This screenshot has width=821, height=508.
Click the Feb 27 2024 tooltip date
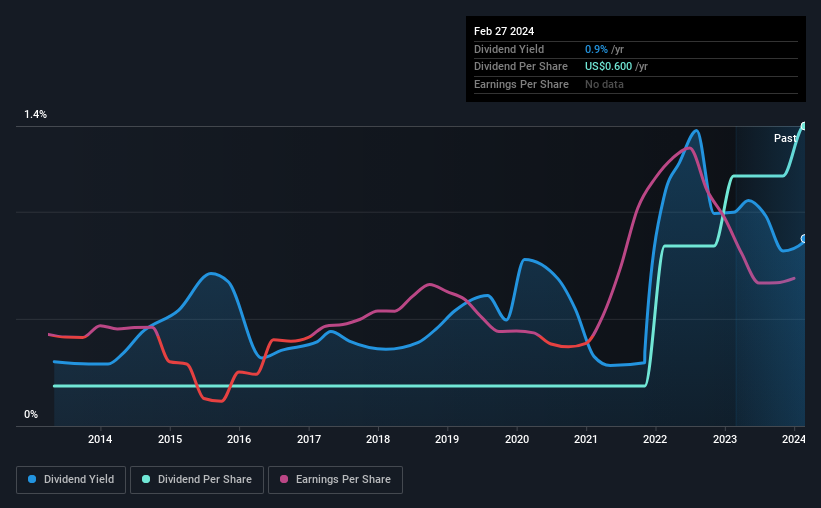click(x=504, y=31)
